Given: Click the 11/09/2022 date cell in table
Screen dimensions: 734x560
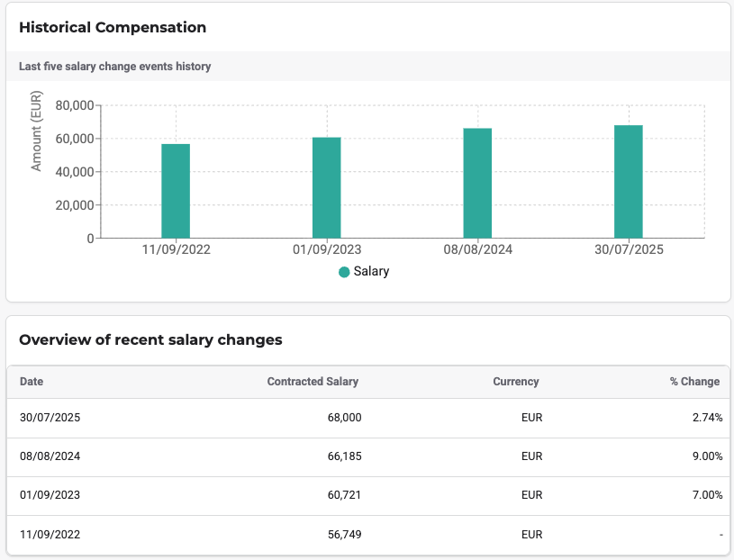Looking at the screenshot, I should [50, 534].
